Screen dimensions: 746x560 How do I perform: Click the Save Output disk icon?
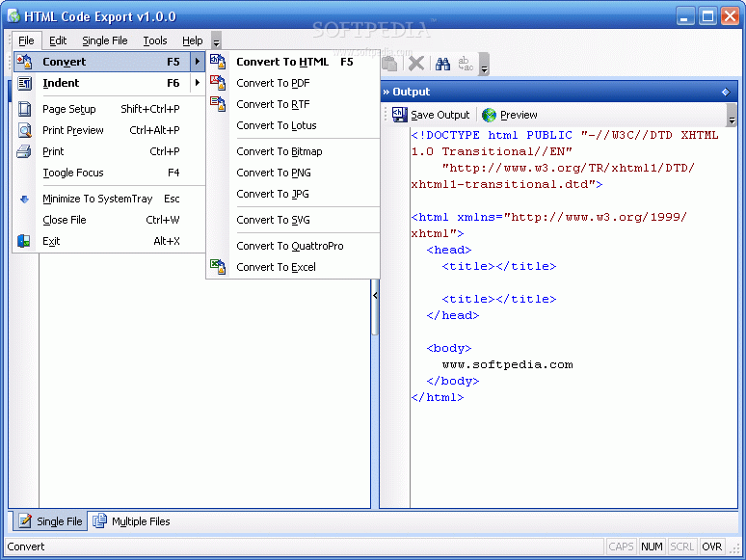pos(399,115)
